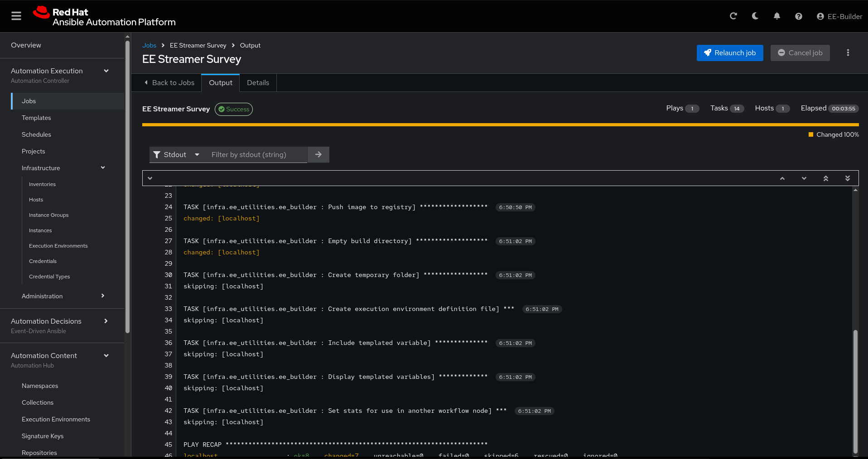Submit the stdout filter arrow button
The height and width of the screenshot is (459, 868).
pos(318,155)
